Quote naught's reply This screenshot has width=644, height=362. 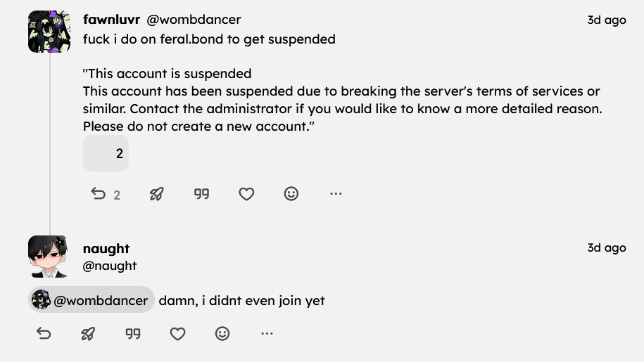click(x=132, y=334)
